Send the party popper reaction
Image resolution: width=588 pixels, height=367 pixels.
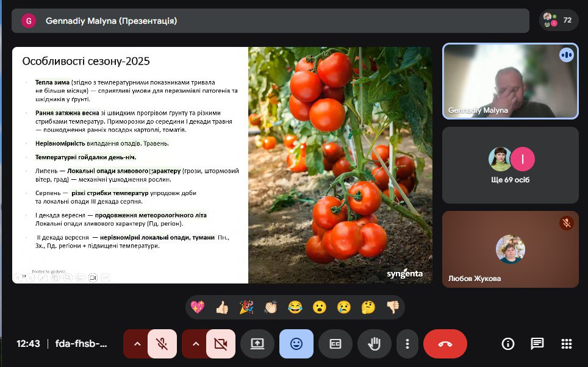pyautogui.click(x=246, y=307)
